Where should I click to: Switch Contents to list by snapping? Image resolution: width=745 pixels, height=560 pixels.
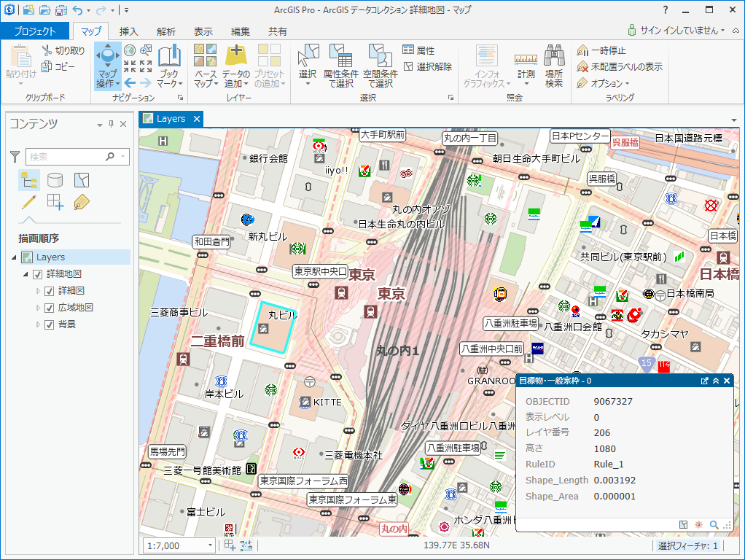[x=55, y=203]
